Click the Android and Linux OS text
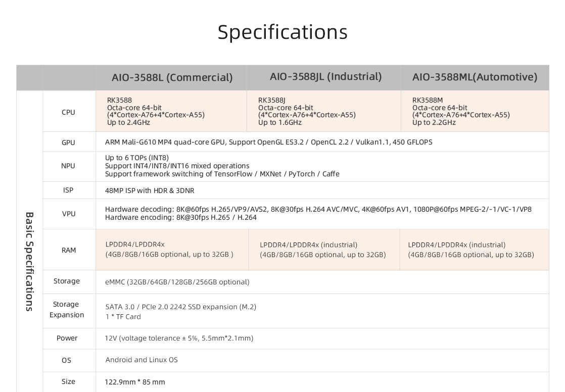The height and width of the screenshot is (392, 565). pyautogui.click(x=142, y=360)
